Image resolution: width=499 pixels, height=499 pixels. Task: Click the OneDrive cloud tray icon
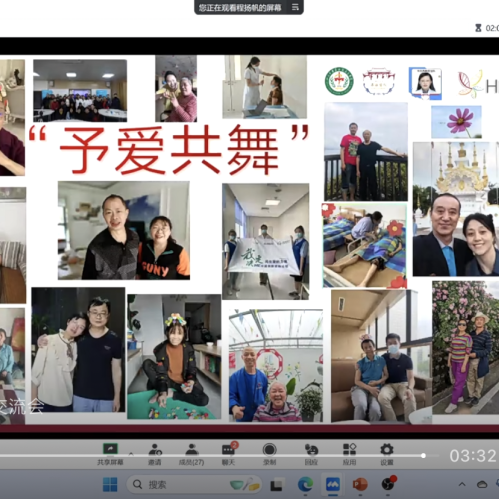482,485
